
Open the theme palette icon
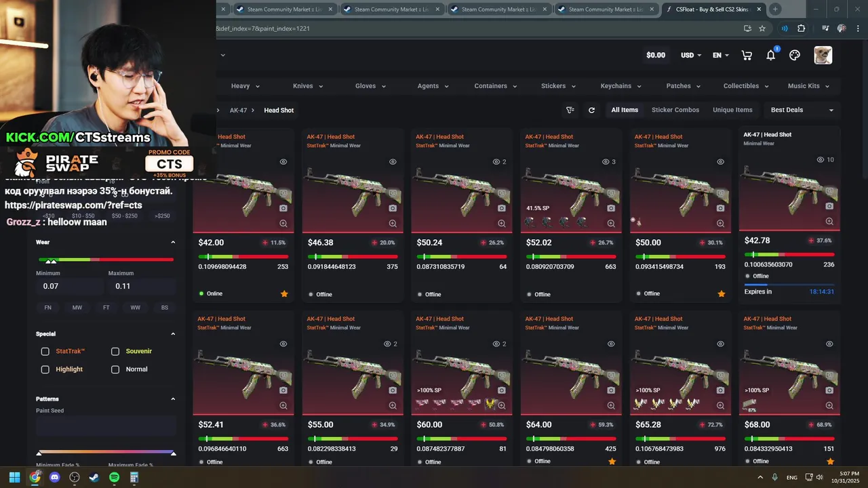point(795,56)
